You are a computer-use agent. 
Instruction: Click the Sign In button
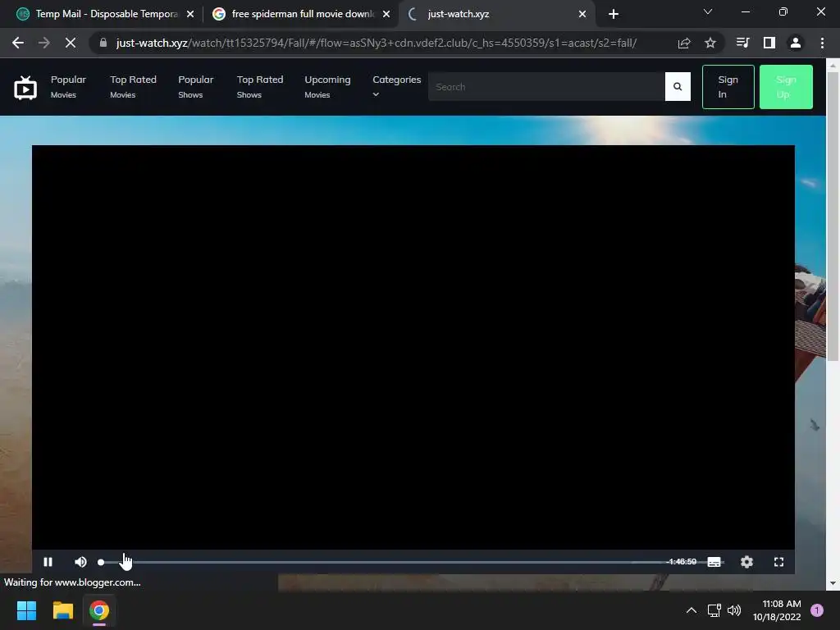tap(728, 87)
